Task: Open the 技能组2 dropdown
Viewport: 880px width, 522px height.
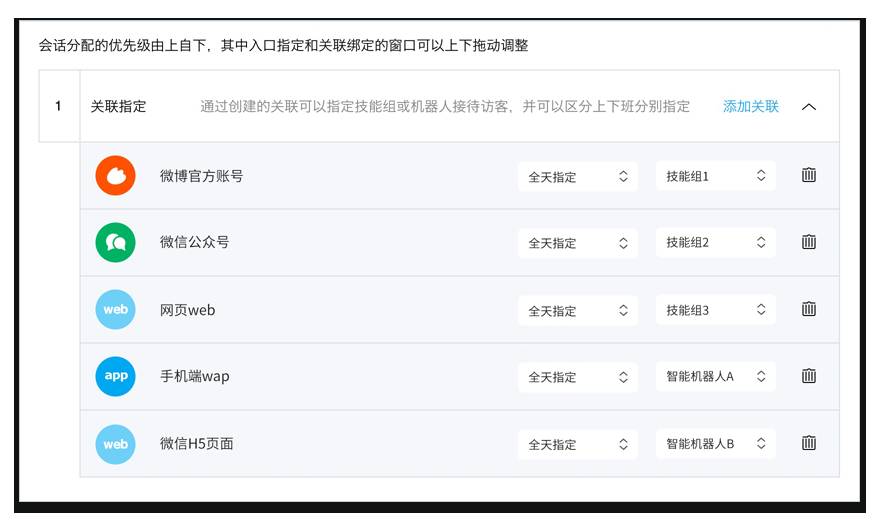Action: 715,243
